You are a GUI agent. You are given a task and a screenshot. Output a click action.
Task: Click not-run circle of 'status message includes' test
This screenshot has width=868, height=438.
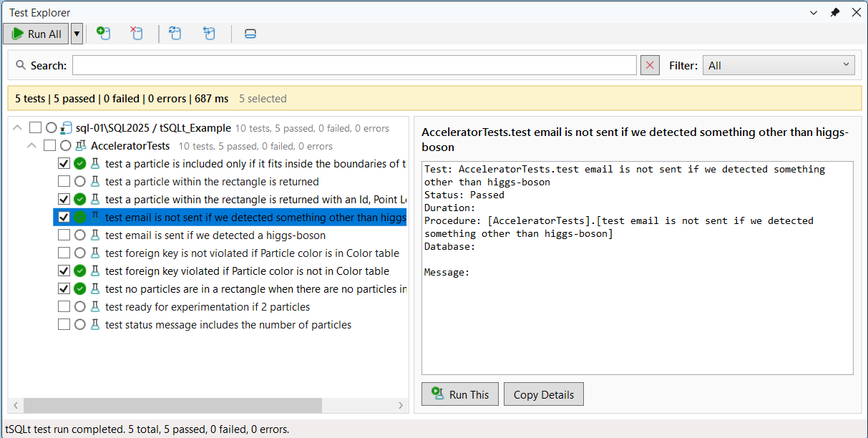coord(79,325)
